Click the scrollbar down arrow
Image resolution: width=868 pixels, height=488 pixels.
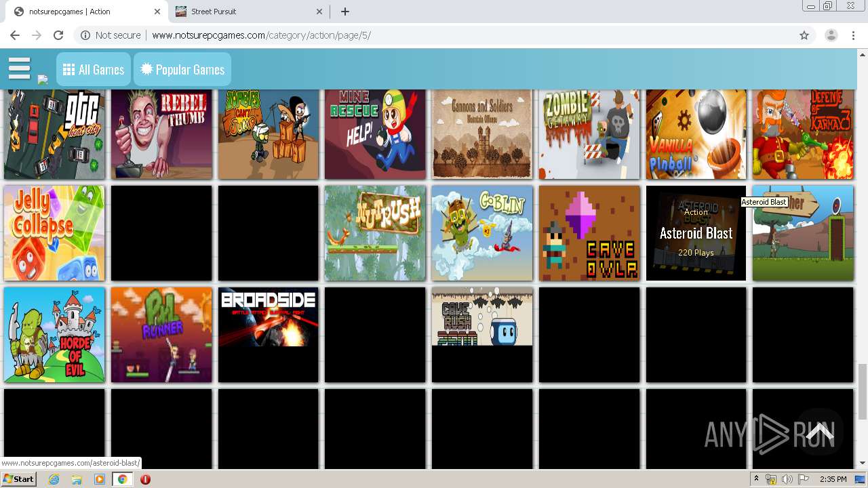click(x=863, y=464)
